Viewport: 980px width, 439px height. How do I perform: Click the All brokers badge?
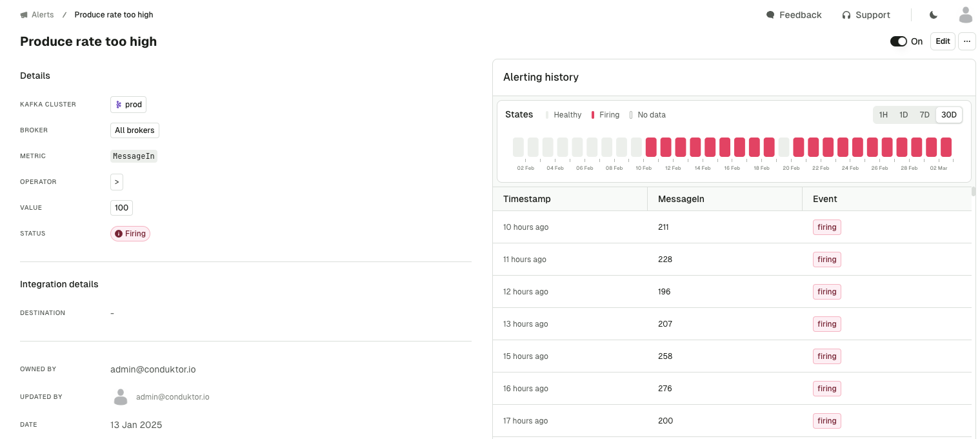click(x=135, y=130)
